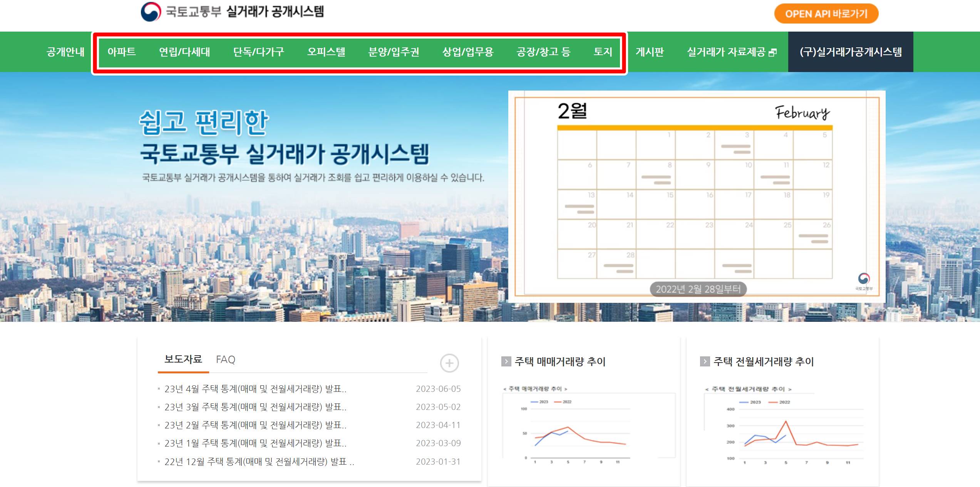Open the 게시판 menu
This screenshot has width=980, height=487.
click(650, 52)
